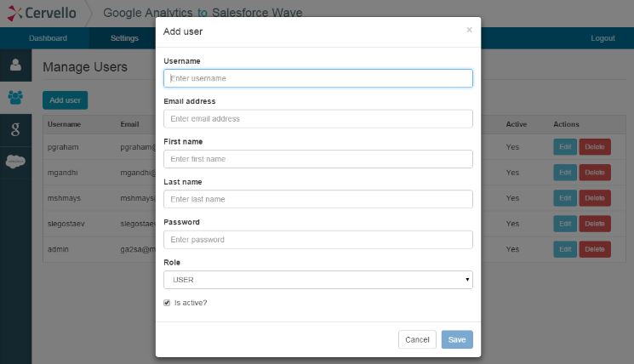The height and width of the screenshot is (364, 634).
Task: Click the Password field
Action: (x=317, y=240)
